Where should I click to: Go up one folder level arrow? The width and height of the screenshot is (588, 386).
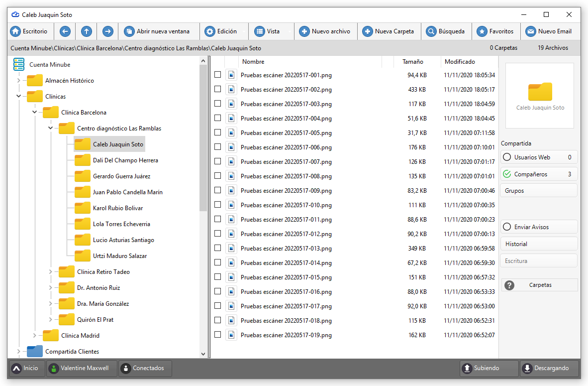pyautogui.click(x=86, y=31)
